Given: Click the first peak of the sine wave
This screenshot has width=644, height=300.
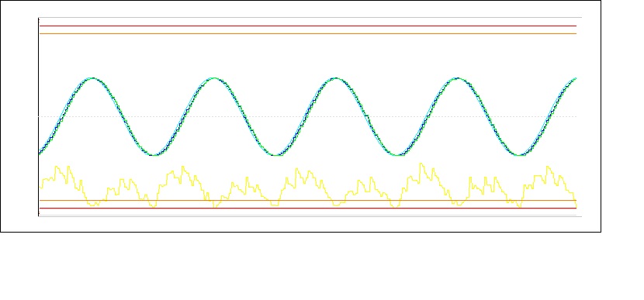Looking at the screenshot, I should [93, 78].
